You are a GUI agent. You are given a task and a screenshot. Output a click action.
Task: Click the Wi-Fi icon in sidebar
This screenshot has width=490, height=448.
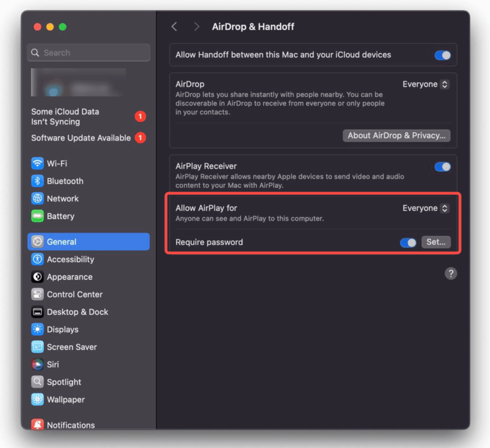pos(37,164)
